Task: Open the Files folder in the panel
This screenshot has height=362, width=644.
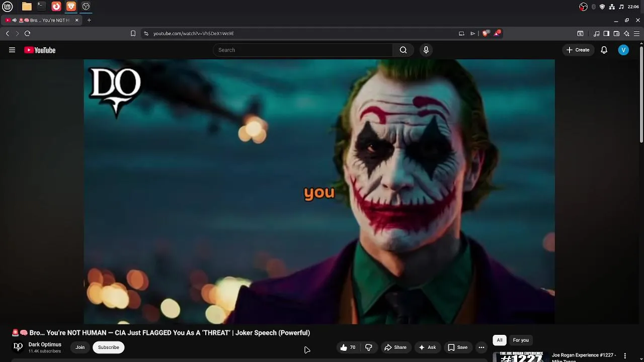Action: [x=27, y=7]
